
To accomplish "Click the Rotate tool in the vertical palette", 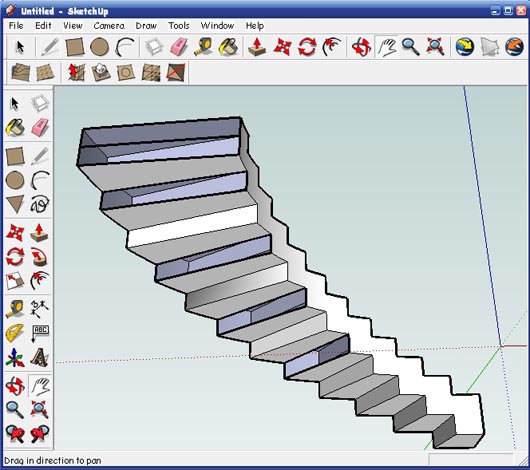I will [15, 257].
